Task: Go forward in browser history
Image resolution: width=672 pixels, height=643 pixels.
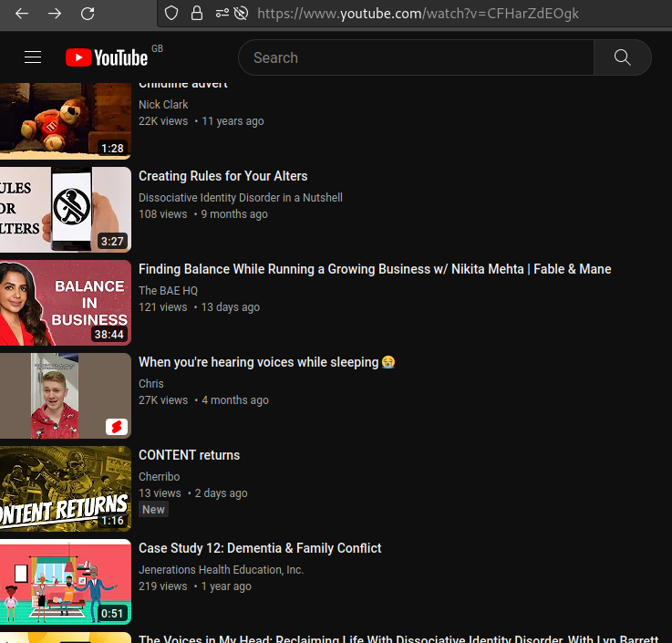Action: click(55, 14)
